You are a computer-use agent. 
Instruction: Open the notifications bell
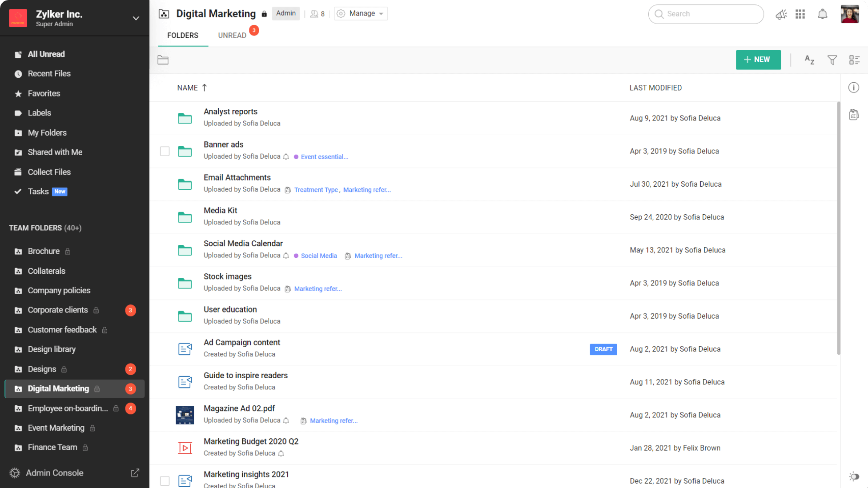pos(822,14)
